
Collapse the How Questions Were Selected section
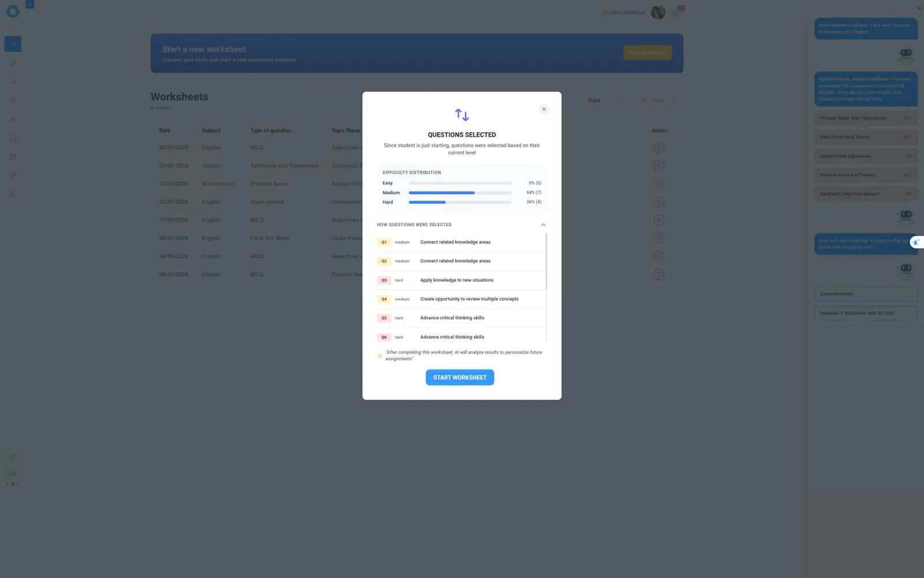[543, 225]
